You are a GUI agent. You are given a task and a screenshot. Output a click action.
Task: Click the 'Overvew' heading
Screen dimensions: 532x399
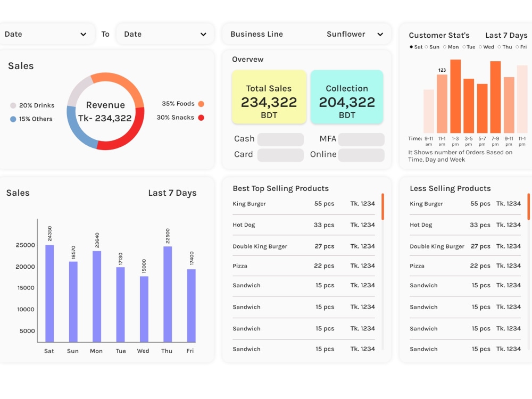pos(248,60)
